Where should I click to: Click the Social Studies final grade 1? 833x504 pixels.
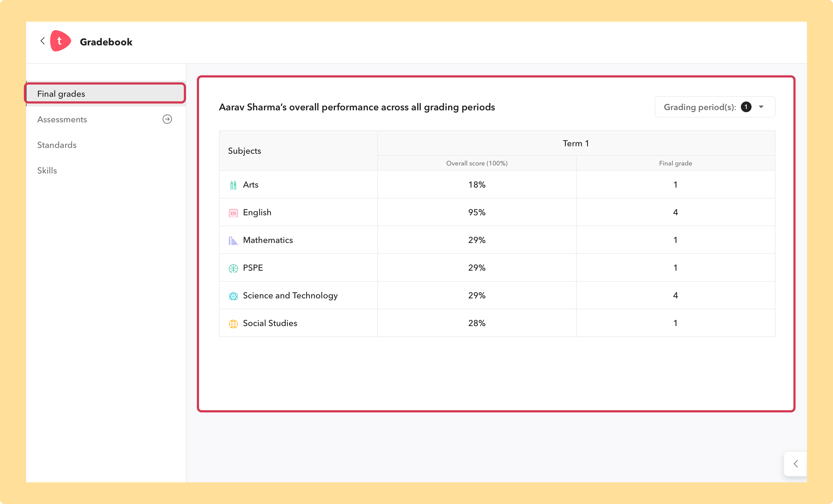point(675,323)
